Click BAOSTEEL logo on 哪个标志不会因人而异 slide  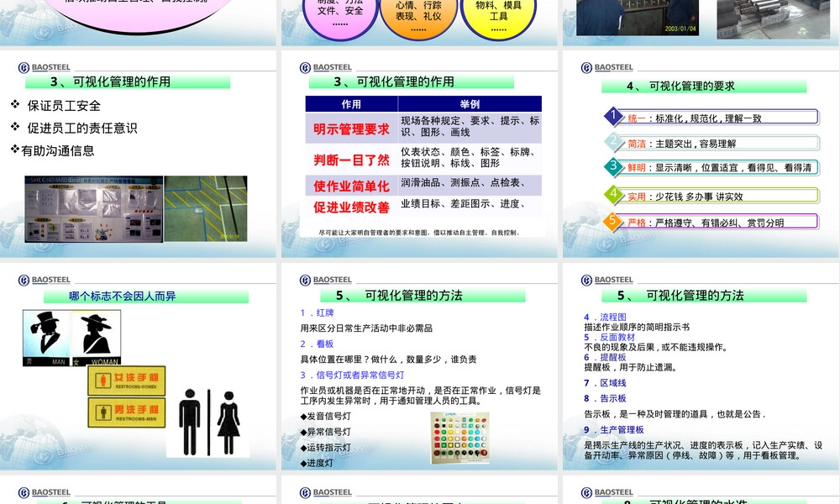[x=45, y=280]
